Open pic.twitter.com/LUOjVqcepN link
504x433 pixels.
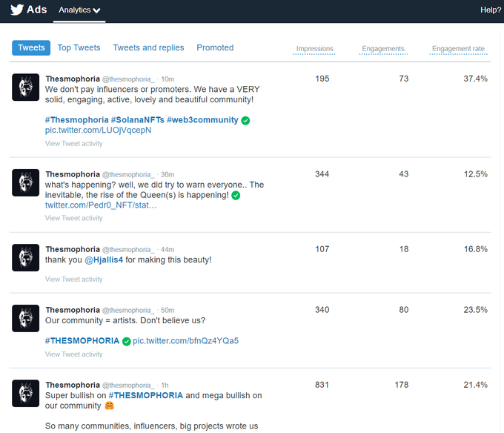tap(98, 130)
